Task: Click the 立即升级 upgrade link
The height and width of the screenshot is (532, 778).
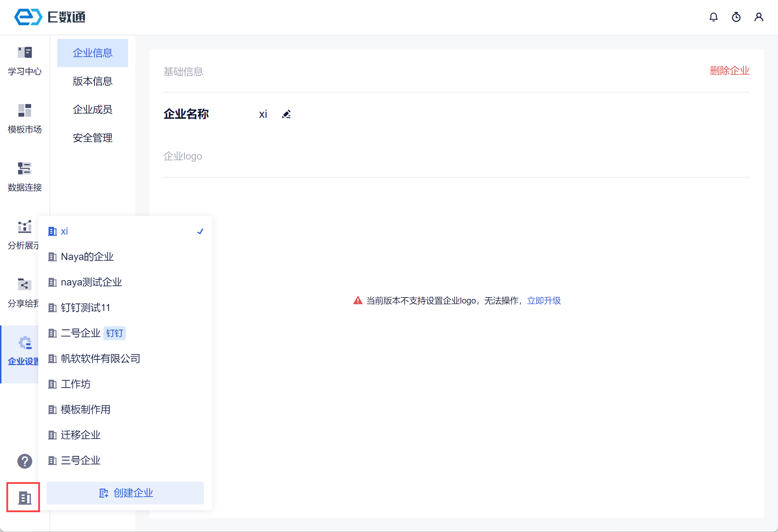Action: click(x=544, y=301)
